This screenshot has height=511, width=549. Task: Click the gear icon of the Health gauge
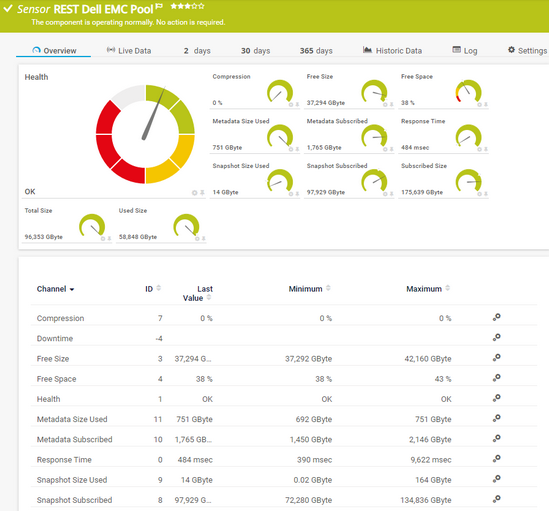tap(194, 193)
